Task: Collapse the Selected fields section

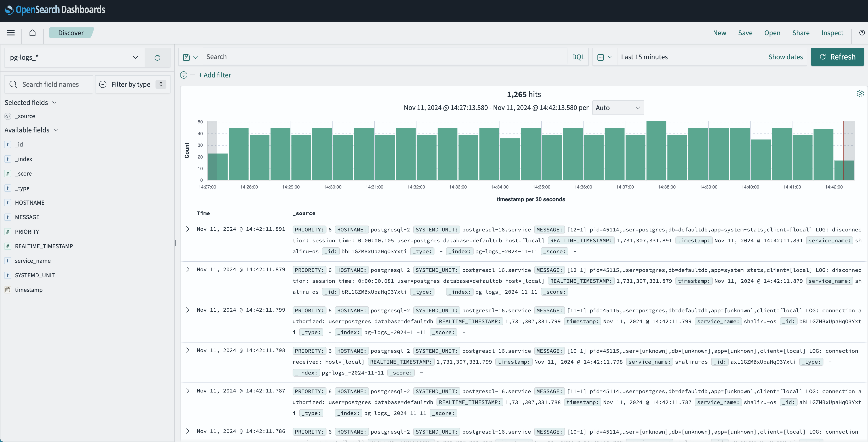Action: click(x=30, y=103)
